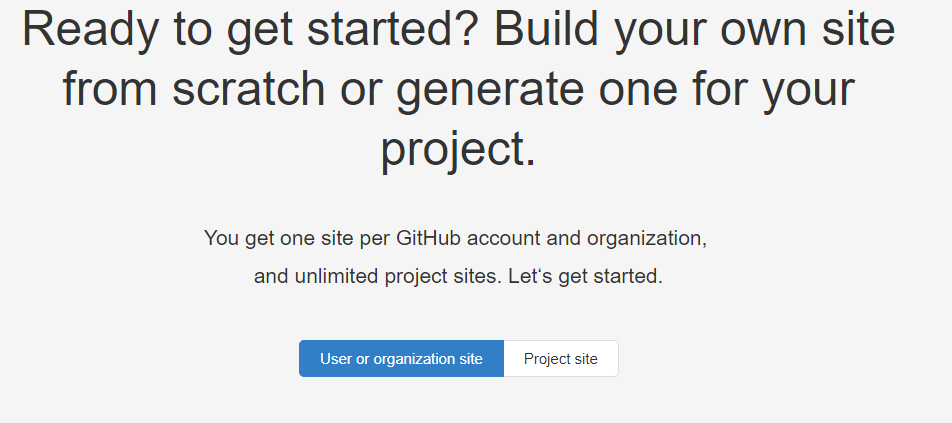Click the word "GitHub" in the paragraph
Viewport: 952px width, 423px height.
coord(429,239)
